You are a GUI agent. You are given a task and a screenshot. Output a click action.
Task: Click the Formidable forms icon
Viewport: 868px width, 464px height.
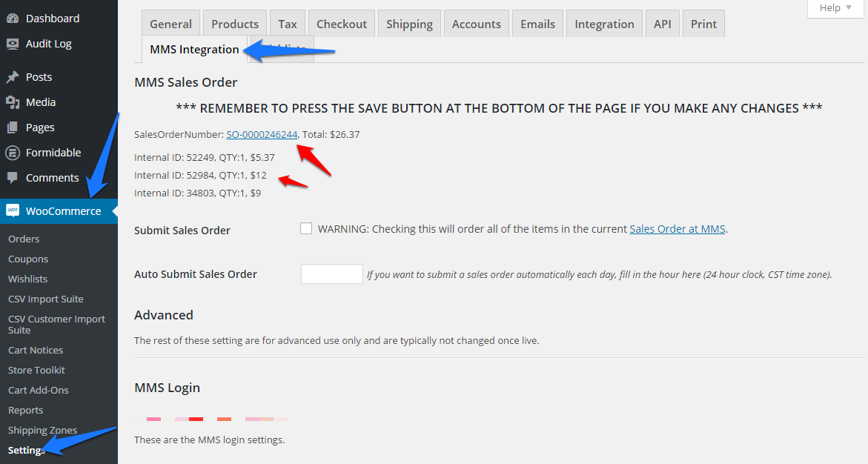point(12,153)
